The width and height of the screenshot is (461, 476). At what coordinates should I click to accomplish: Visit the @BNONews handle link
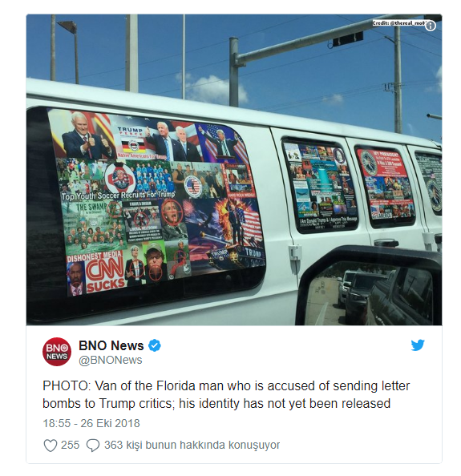click(x=111, y=360)
